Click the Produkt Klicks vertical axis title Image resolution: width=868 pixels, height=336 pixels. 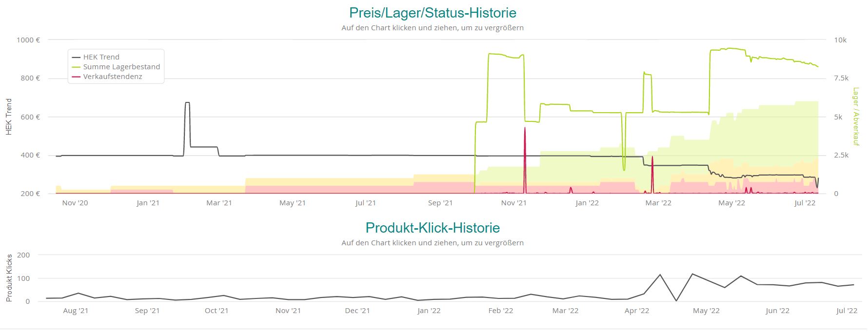tap(9, 278)
